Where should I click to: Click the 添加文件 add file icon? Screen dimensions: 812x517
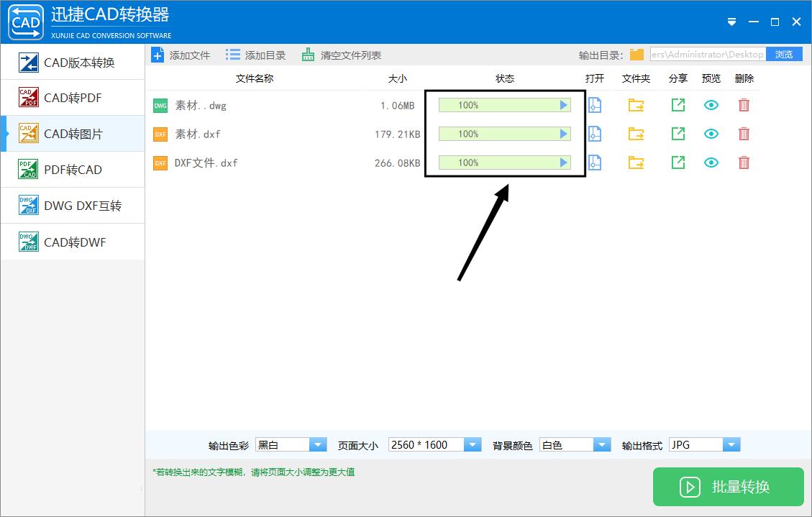click(x=158, y=54)
